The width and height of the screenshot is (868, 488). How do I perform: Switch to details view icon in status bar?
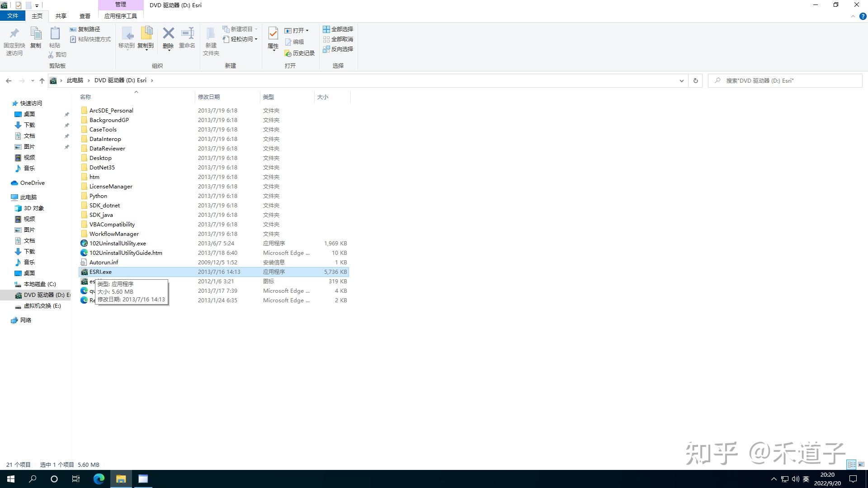[851, 464]
